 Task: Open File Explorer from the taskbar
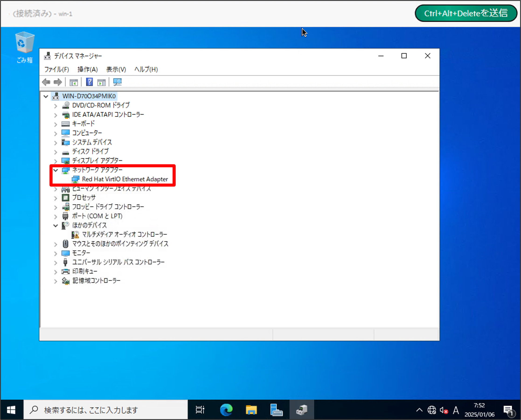point(251,410)
